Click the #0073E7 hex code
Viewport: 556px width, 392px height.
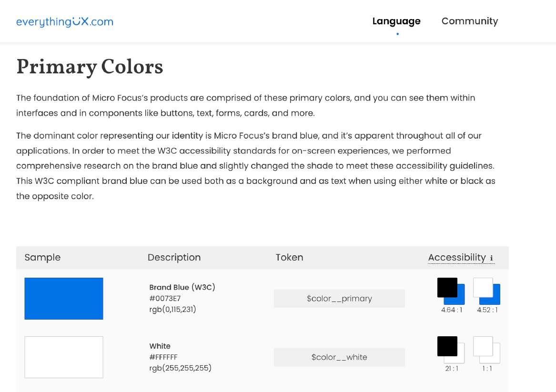tap(165, 299)
